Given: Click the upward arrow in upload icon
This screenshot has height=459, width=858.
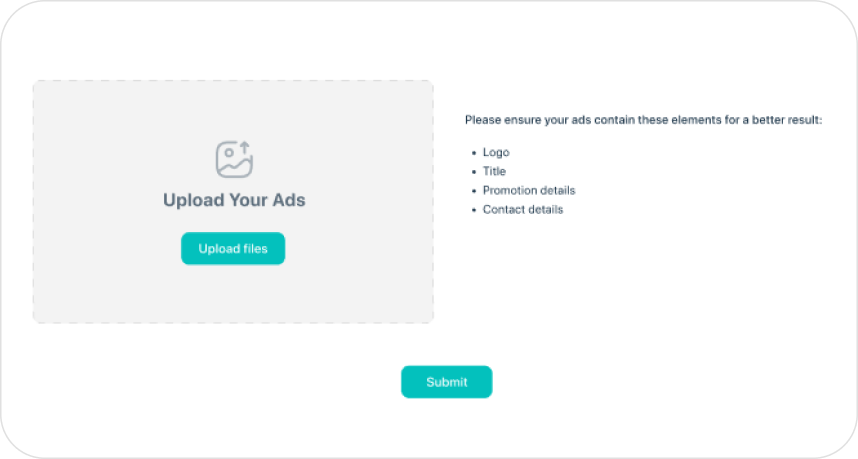Looking at the screenshot, I should point(245,148).
